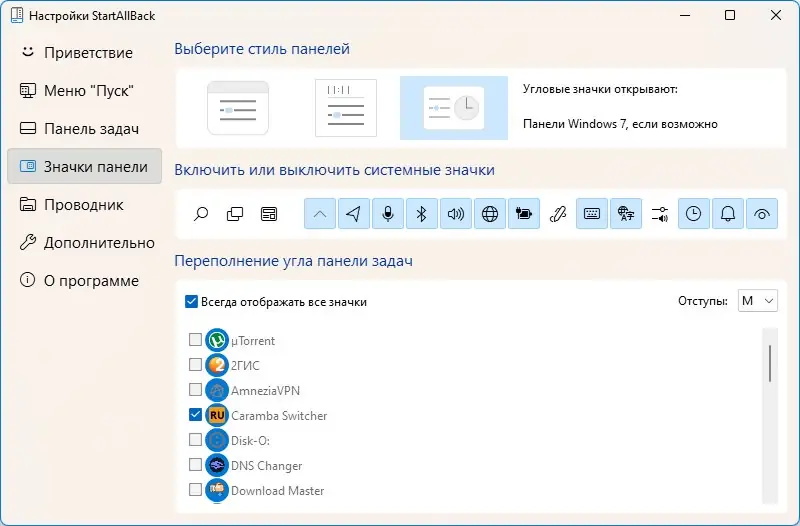Click the µTorrent app icon
The height and width of the screenshot is (526, 800).
click(x=217, y=340)
